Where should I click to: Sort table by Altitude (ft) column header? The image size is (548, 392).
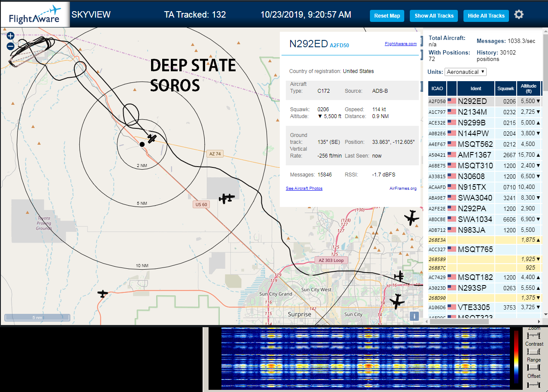(529, 88)
